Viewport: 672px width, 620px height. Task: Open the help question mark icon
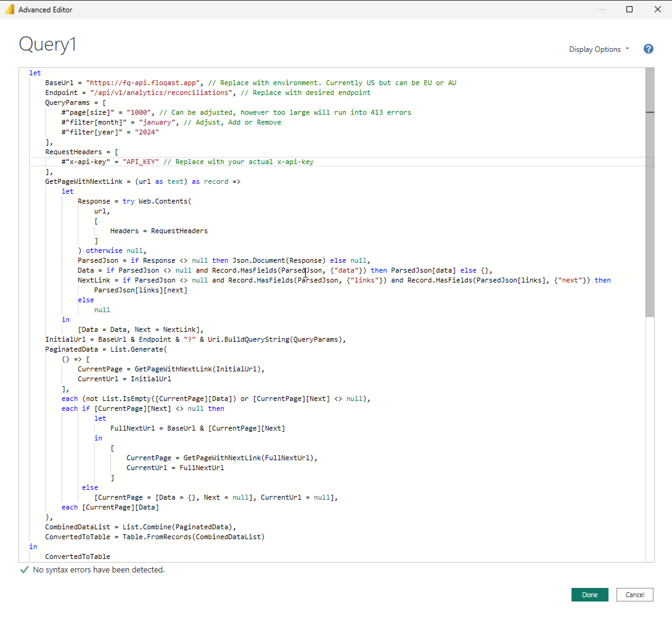[x=648, y=49]
